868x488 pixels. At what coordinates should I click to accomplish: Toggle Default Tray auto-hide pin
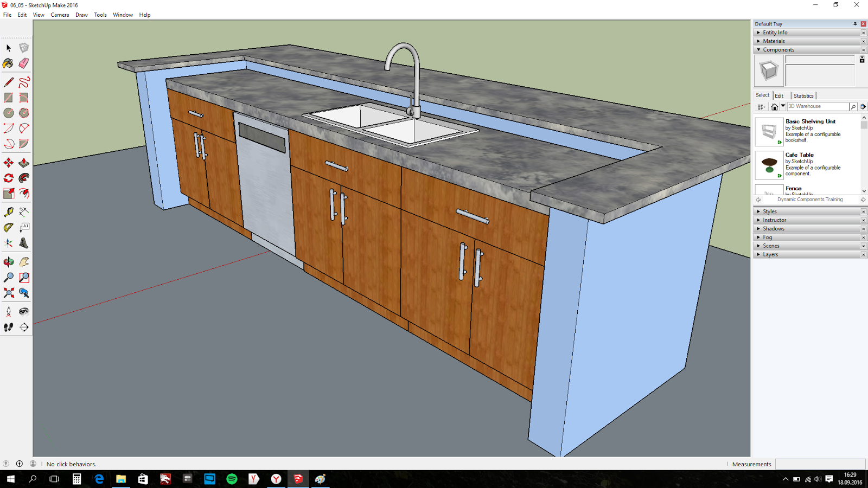(x=855, y=24)
